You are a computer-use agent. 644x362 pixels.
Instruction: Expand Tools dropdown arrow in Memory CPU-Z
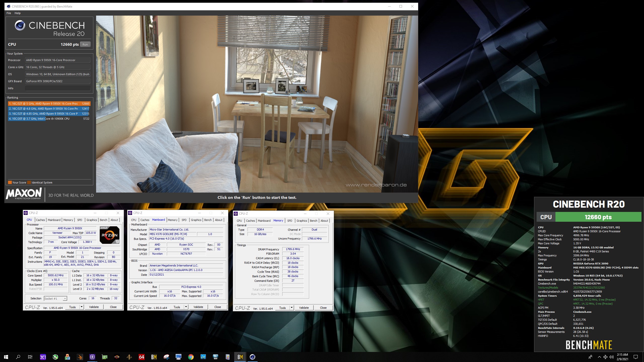click(292, 308)
